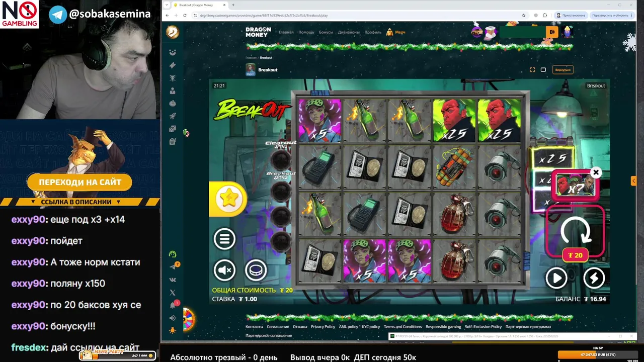
Task: Click the ПЕРЕХОДИ НА САЙТ banner
Action: [x=80, y=182]
